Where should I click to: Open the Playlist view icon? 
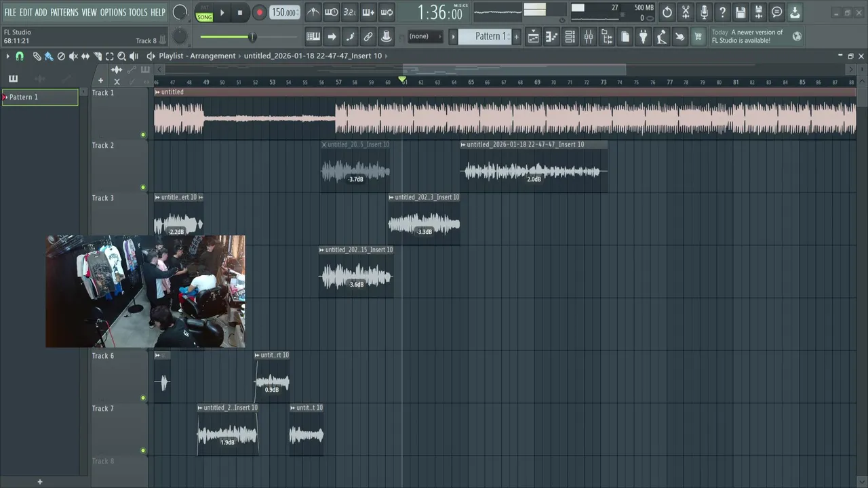pyautogui.click(x=534, y=37)
